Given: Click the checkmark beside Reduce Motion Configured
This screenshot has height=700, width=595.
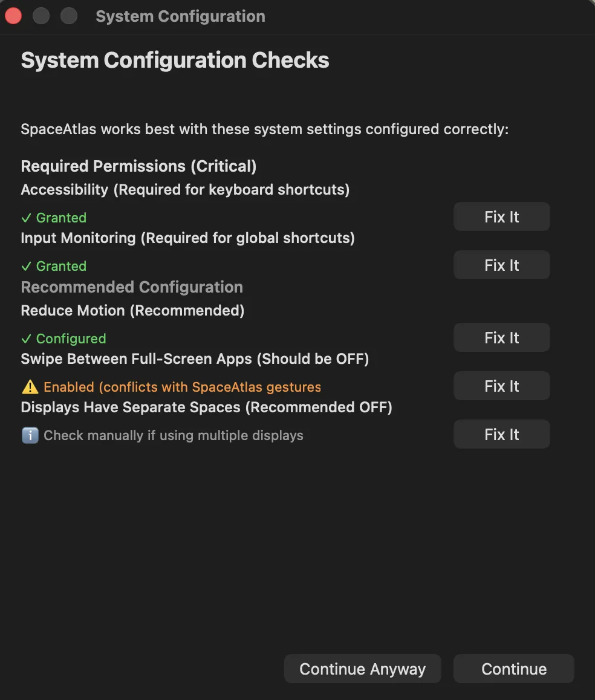Looking at the screenshot, I should click(x=27, y=339).
